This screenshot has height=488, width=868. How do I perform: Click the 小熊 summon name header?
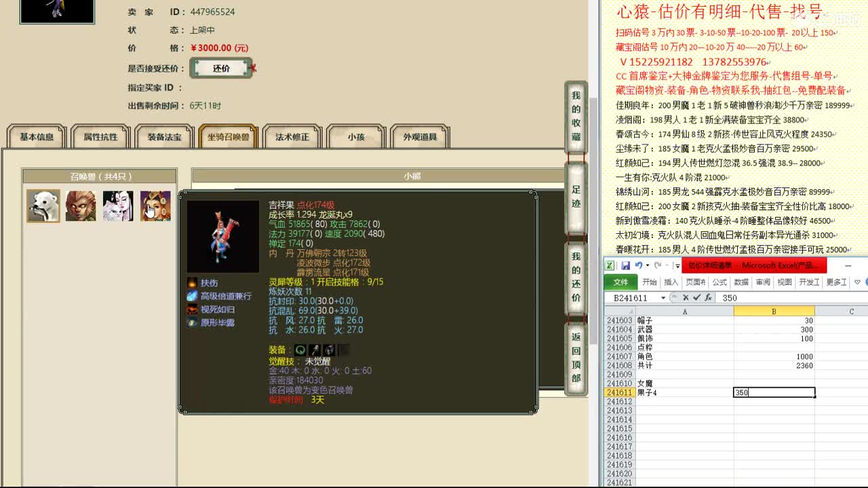[x=412, y=176]
